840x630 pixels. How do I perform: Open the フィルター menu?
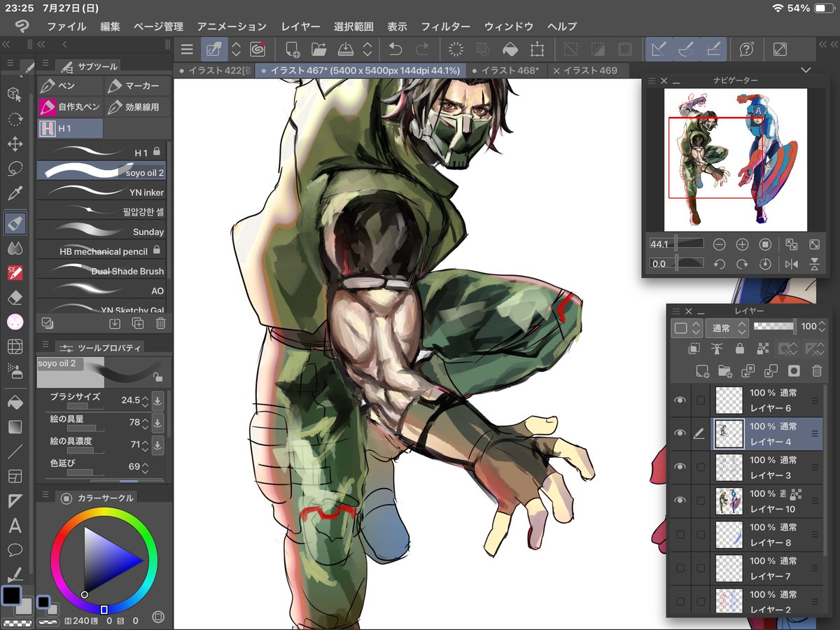click(445, 27)
